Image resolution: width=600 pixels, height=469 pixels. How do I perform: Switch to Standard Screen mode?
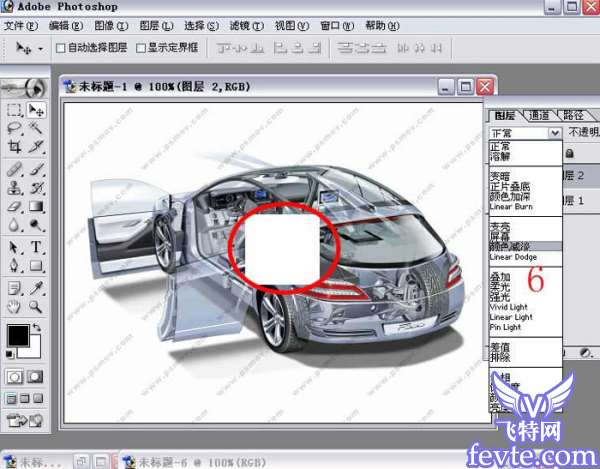click(11, 399)
